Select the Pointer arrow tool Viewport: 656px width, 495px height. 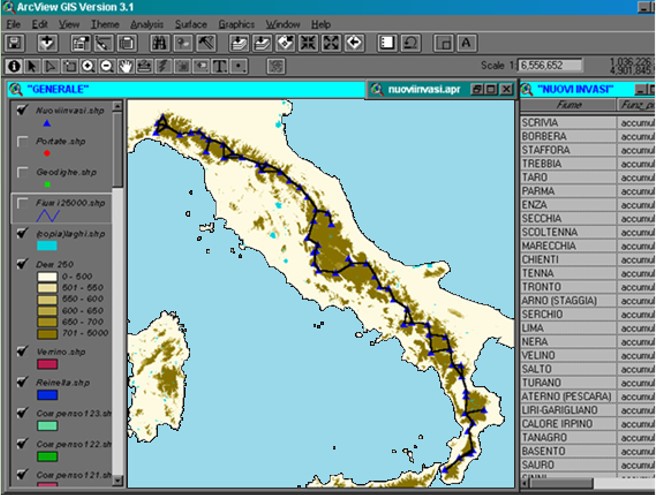tap(34, 67)
